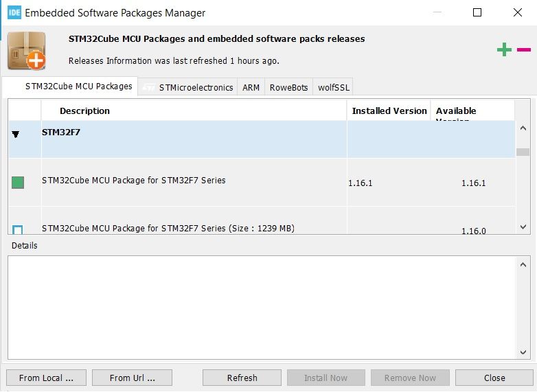Select the STM32F7 group row
This screenshot has height=392, width=537.
[262, 139]
